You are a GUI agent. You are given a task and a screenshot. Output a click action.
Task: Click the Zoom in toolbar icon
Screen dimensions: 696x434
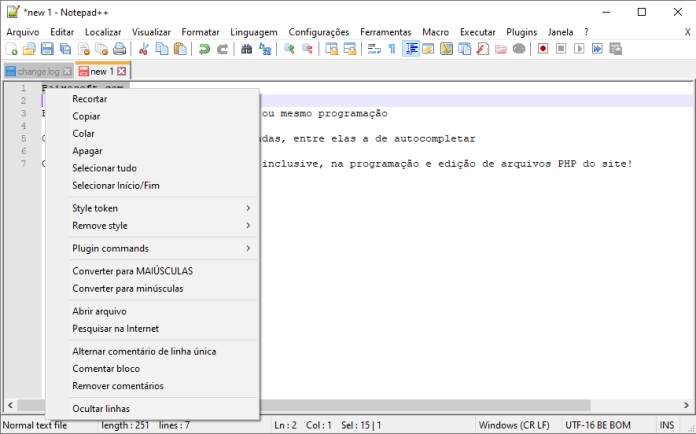[x=289, y=48]
